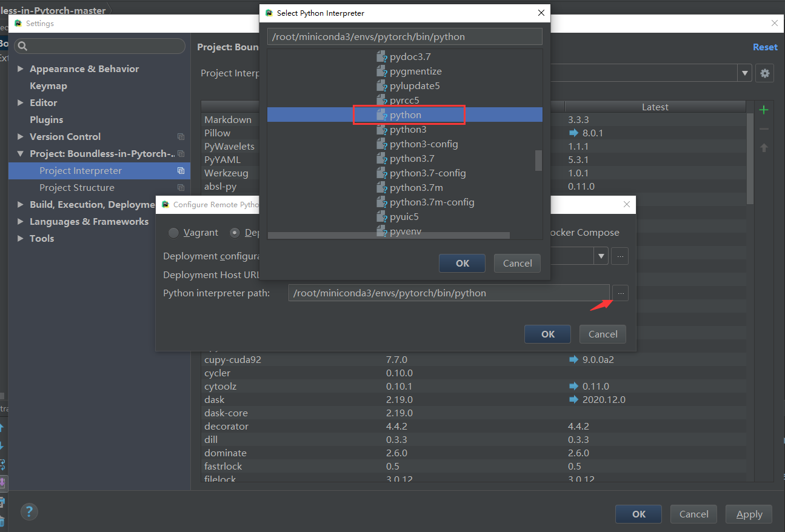Click the upgrade arrow icon in package panel
Image resolution: width=785 pixels, height=532 pixels.
click(x=764, y=147)
